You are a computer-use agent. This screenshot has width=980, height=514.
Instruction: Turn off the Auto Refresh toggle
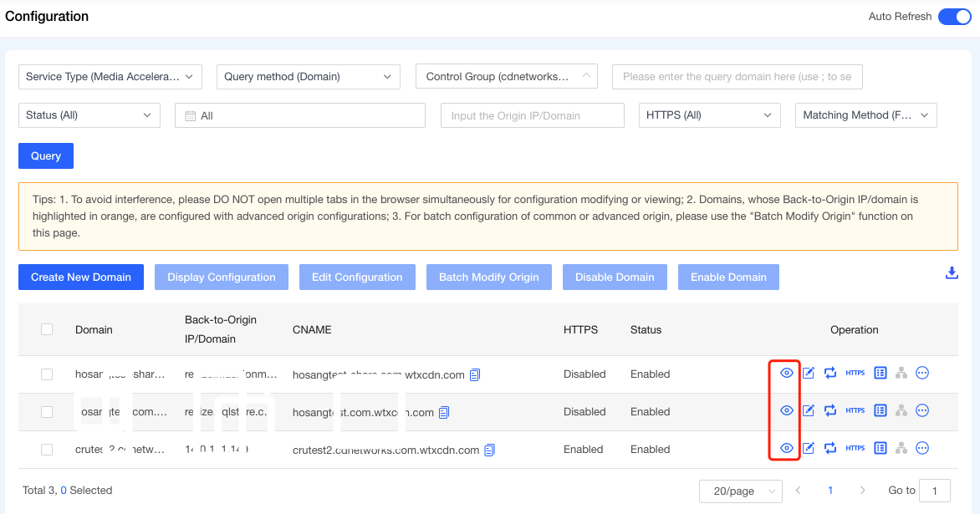pos(954,17)
